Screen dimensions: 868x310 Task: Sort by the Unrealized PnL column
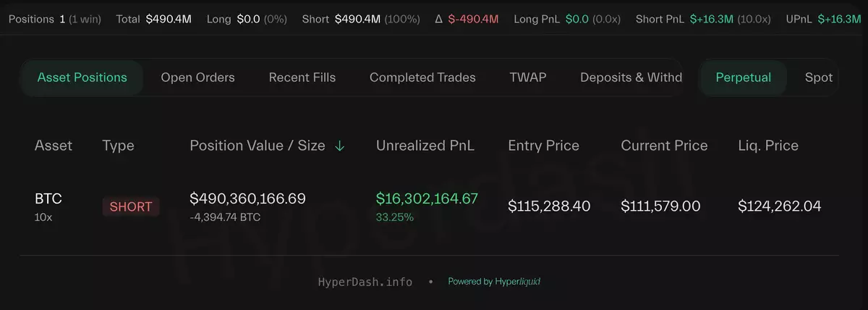(425, 146)
